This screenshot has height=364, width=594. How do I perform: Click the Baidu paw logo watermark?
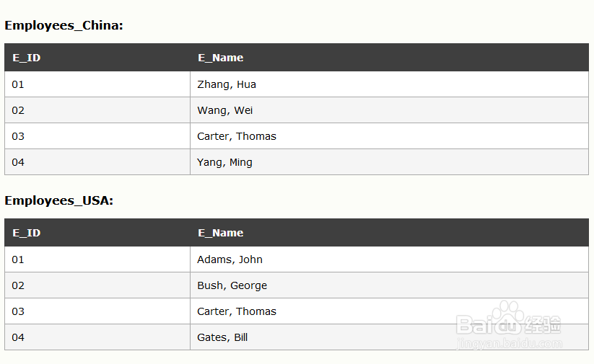coord(508,318)
